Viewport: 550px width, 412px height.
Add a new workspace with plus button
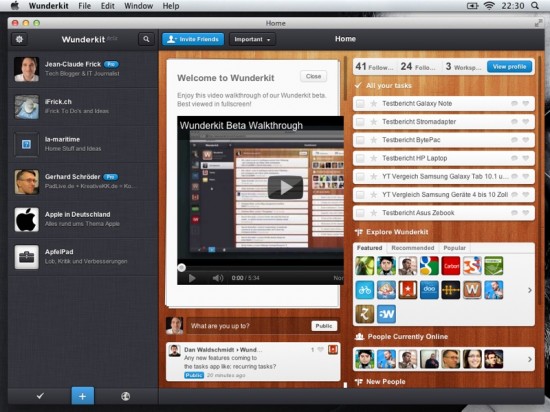tap(82, 396)
